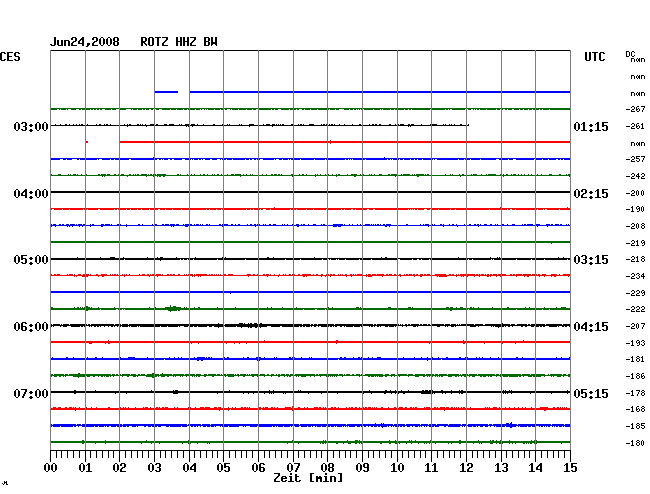Click the DC value -168
The width and height of the screenshot is (650, 494).
635,409
